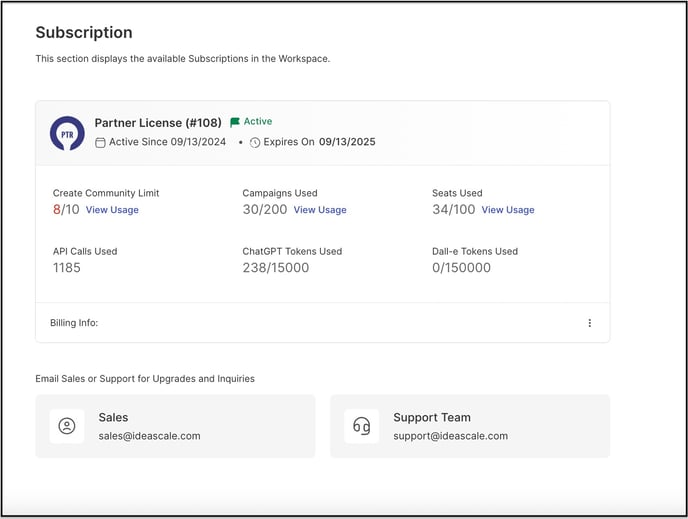The width and height of the screenshot is (688, 519).
Task: Click the PTR Partner License logo
Action: coord(67,133)
